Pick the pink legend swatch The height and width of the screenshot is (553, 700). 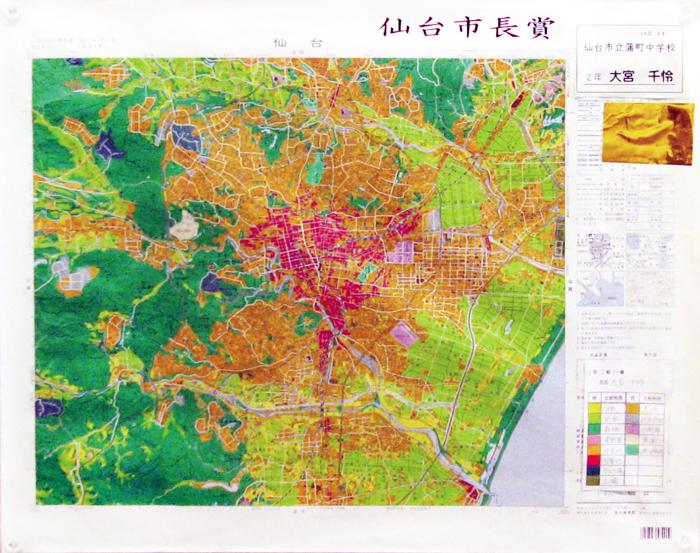point(594,440)
